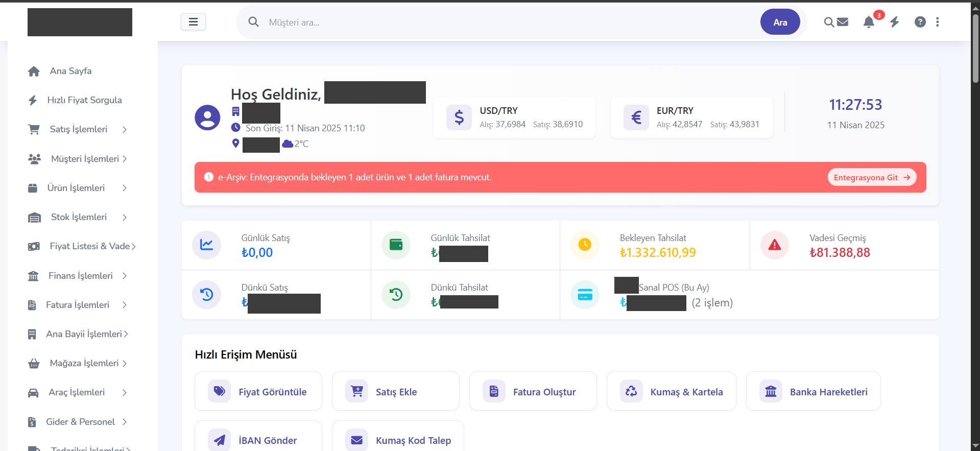This screenshot has width=980, height=451.
Task: Click the "Son Giriş: 11 Nisan 2025 11:10" text
Action: (x=305, y=128)
